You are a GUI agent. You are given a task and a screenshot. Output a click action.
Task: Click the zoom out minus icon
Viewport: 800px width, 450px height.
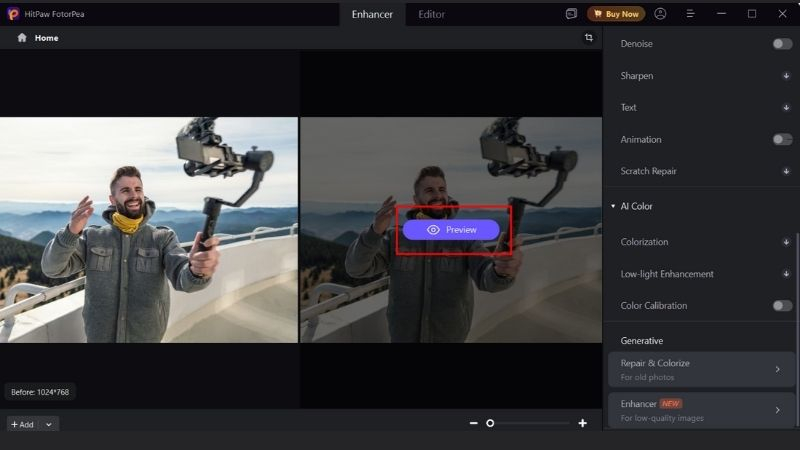[x=474, y=423]
